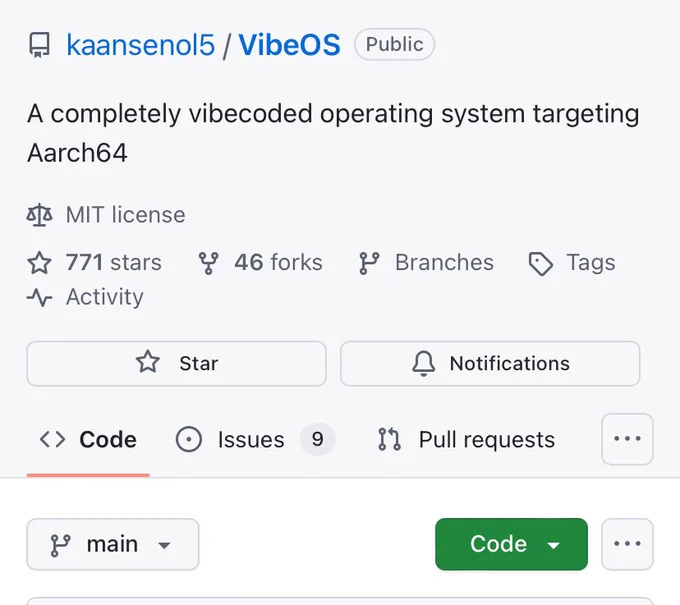This screenshot has width=680, height=605.
Task: Switch to the Issues tab
Action: click(255, 439)
